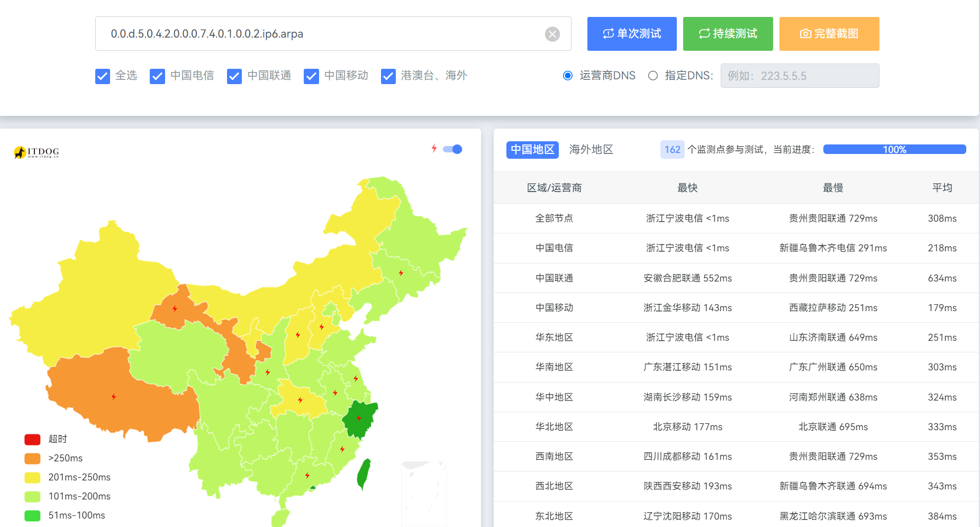Click the ITDOG logo on the map

click(x=37, y=152)
